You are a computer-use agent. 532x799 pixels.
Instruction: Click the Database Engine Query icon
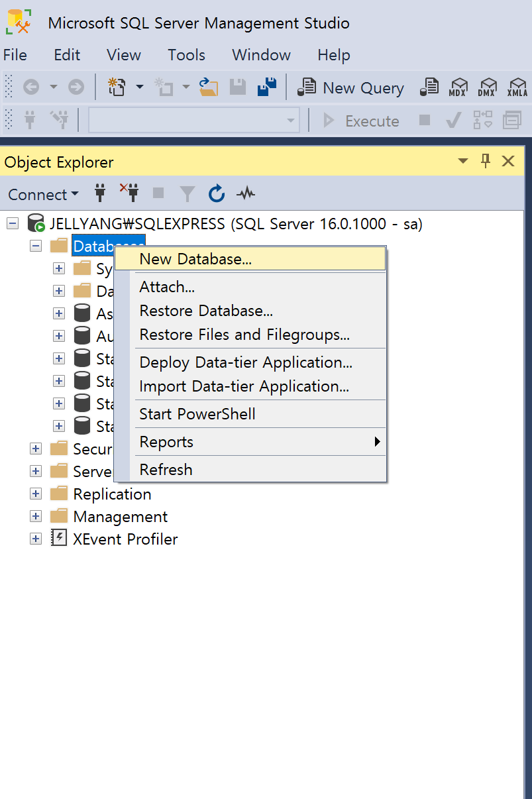[430, 87]
